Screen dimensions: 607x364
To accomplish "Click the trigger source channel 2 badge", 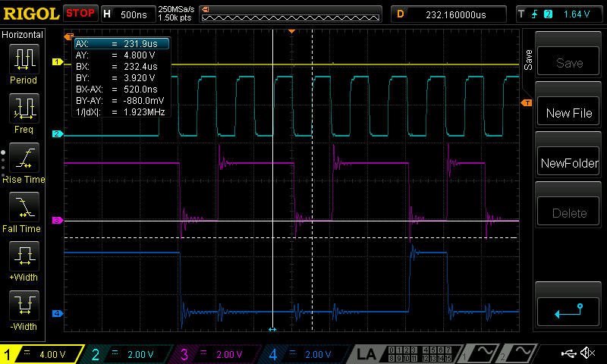I will click(x=548, y=14).
